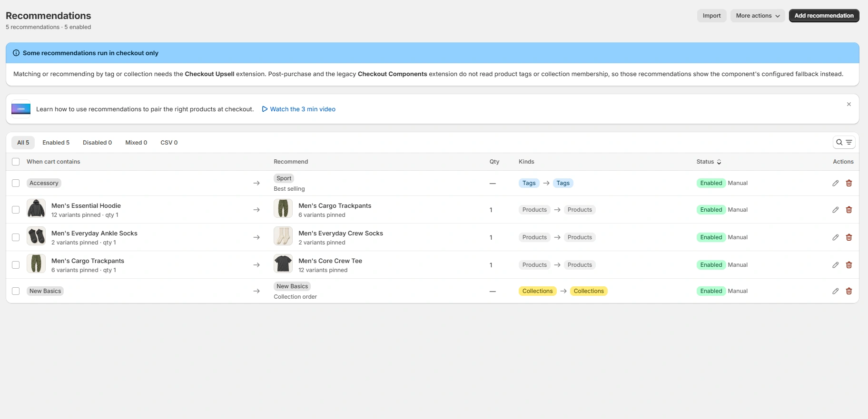
Task: Select all recommendations with header checkbox
Action: tap(16, 162)
